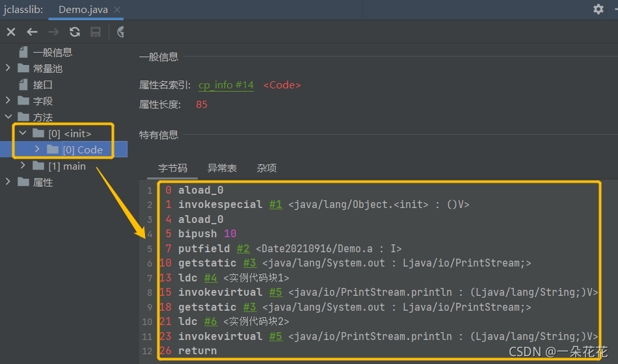618x364 pixels.
Task: Open the settings gear icon
Action: pos(598,9)
